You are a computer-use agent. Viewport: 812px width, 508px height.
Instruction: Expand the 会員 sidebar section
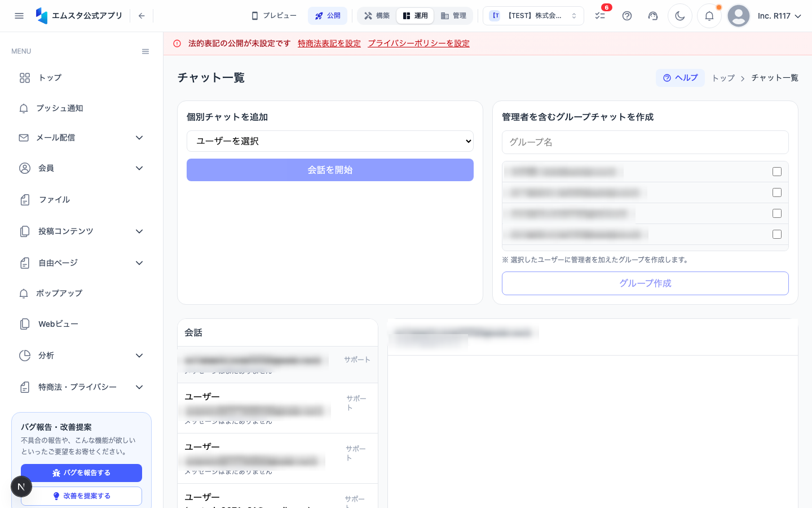click(81, 168)
